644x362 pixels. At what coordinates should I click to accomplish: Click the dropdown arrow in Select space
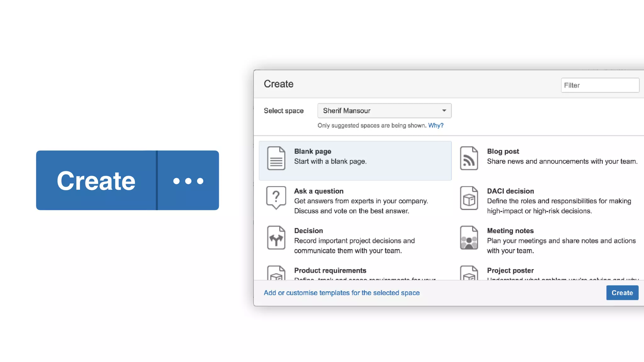(x=444, y=111)
